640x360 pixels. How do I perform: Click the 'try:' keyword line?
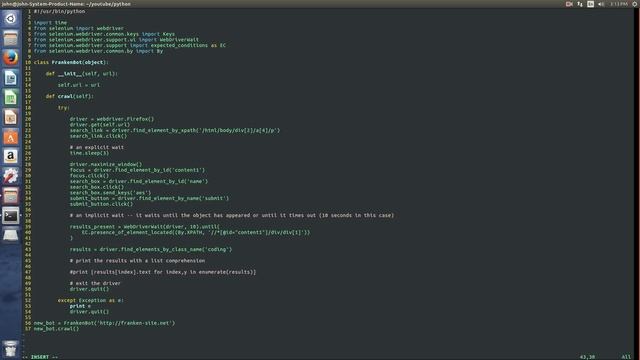(x=64, y=108)
